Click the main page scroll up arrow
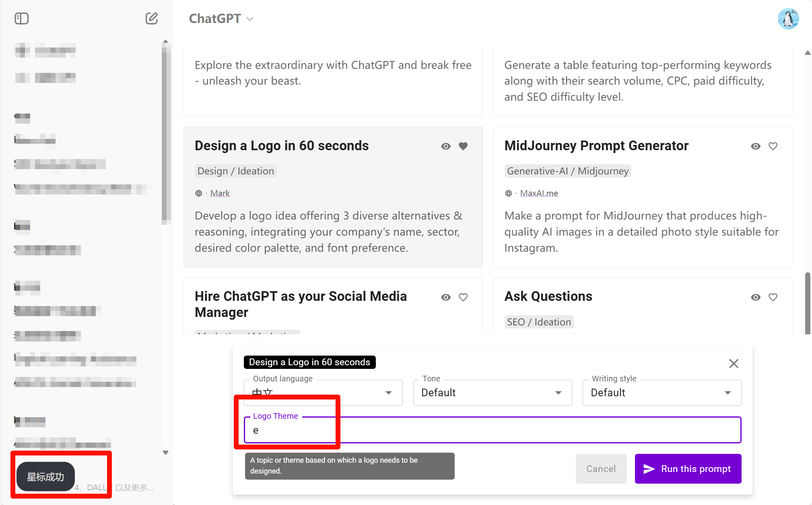Screen dimensions: 812x505 pyautogui.click(x=808, y=53)
